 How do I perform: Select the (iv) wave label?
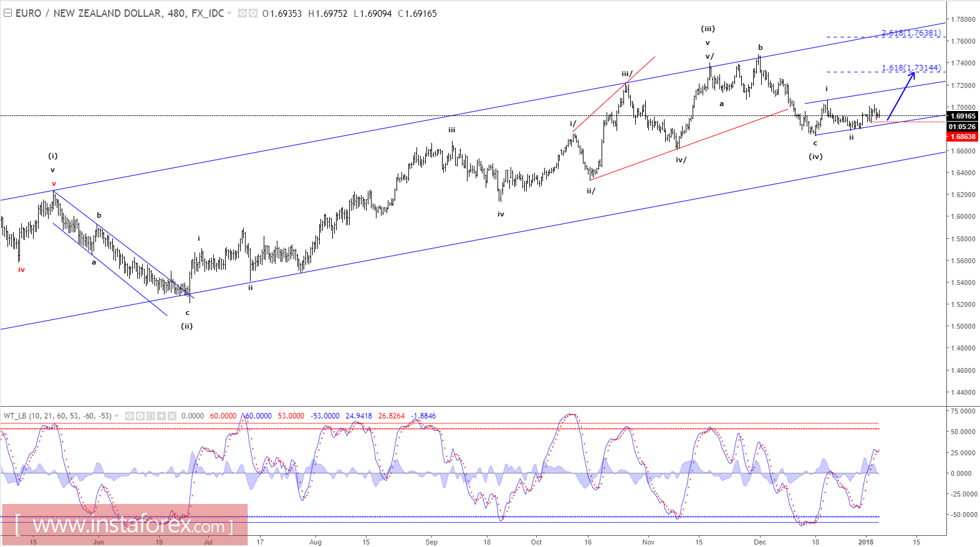(x=815, y=157)
